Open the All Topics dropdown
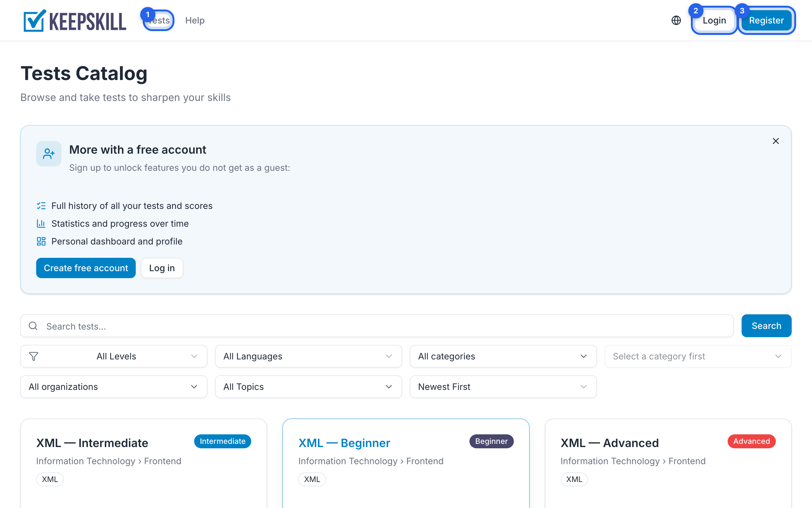Viewport: 812px width, 508px height. point(308,387)
